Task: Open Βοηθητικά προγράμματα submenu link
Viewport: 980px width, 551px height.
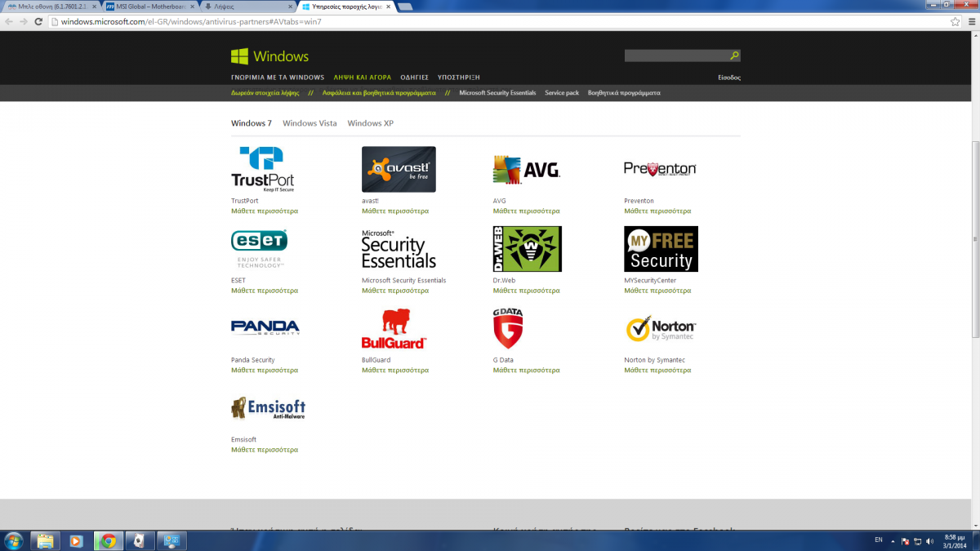Action: [x=624, y=93]
